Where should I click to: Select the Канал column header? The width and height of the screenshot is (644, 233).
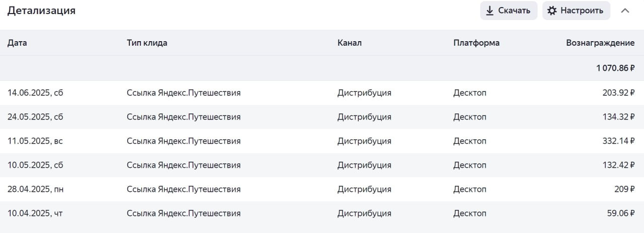[x=349, y=43]
